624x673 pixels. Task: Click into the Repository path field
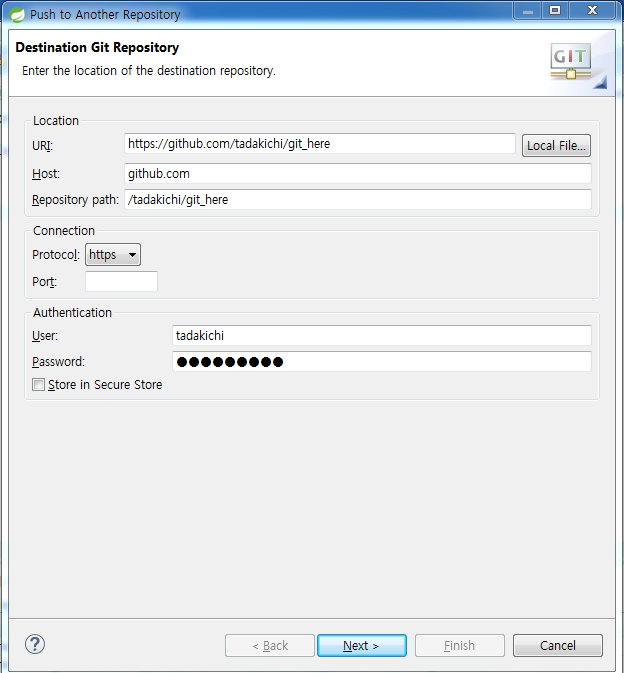pos(358,200)
